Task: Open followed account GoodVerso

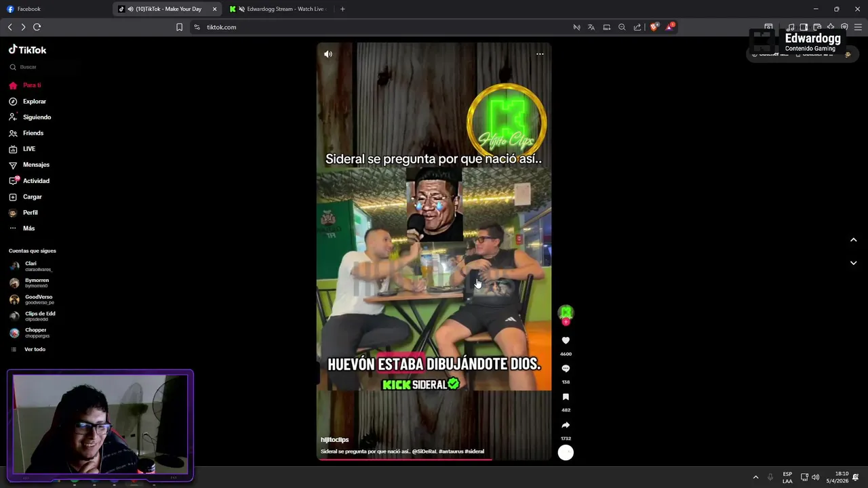Action: click(31, 300)
